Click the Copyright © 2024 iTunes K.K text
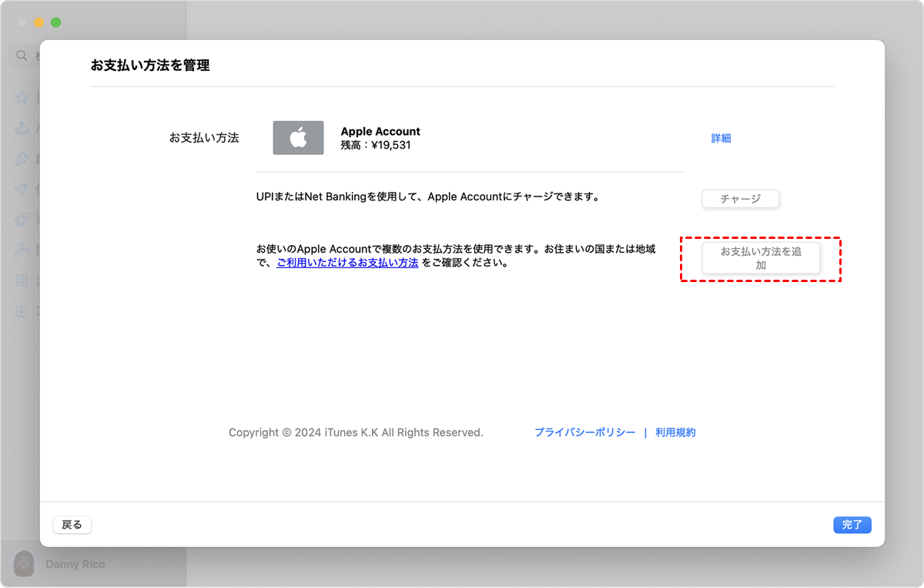924x588 pixels. tap(356, 433)
